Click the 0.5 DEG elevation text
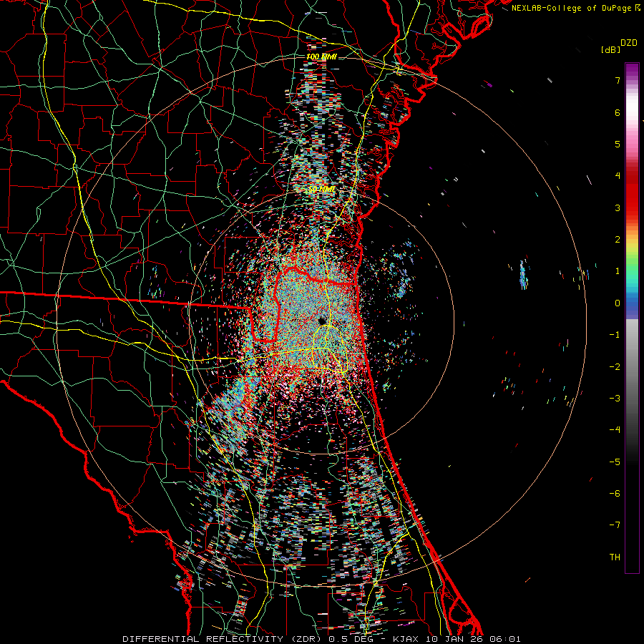 [x=351, y=639]
